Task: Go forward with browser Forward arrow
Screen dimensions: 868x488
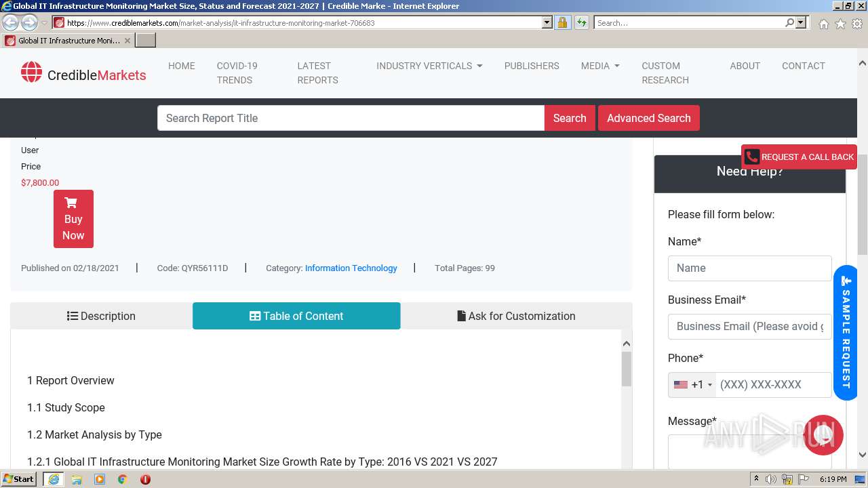Action: (29, 22)
